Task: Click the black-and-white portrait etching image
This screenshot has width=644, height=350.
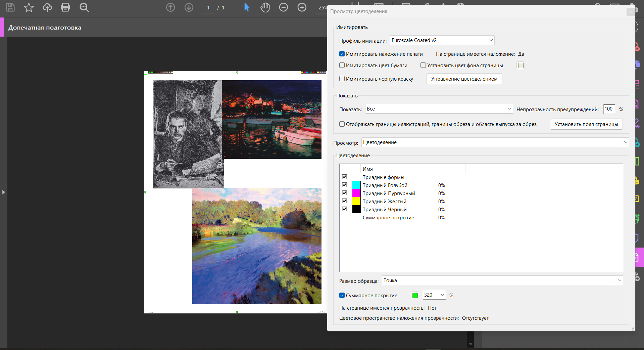Action: coord(188,134)
